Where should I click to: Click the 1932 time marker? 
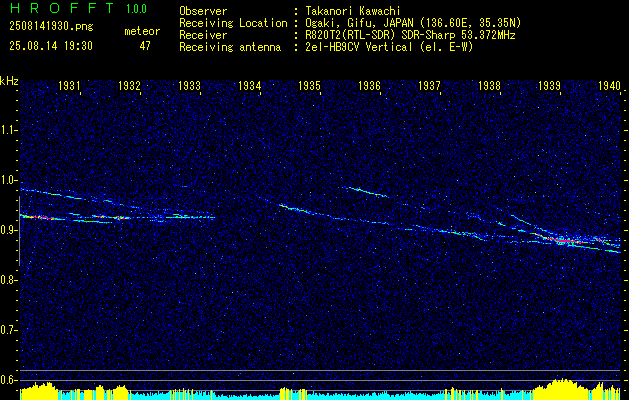click(x=129, y=85)
